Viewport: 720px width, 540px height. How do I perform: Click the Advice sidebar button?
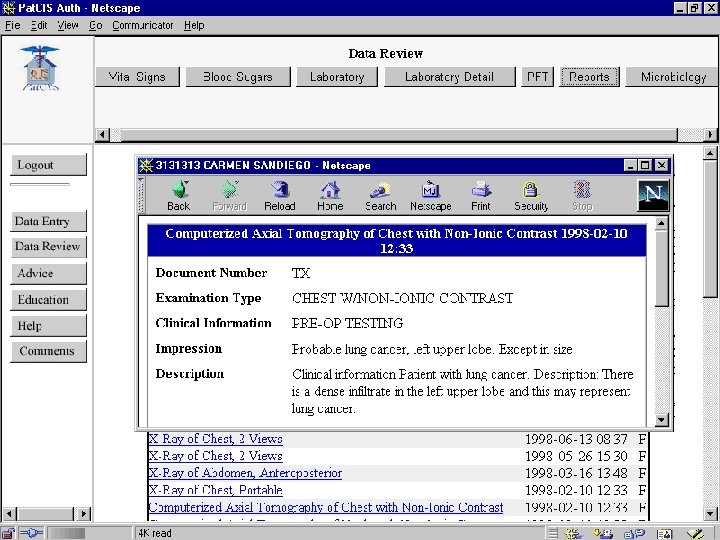coord(48,273)
